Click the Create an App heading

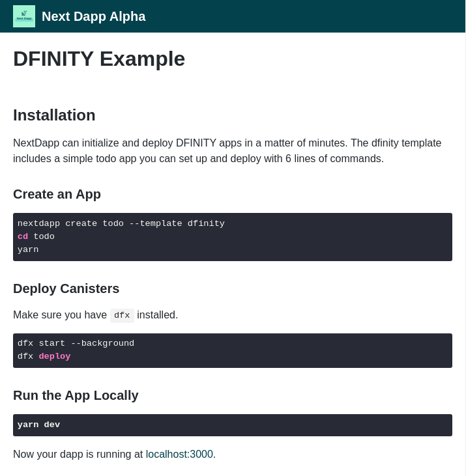57,194
